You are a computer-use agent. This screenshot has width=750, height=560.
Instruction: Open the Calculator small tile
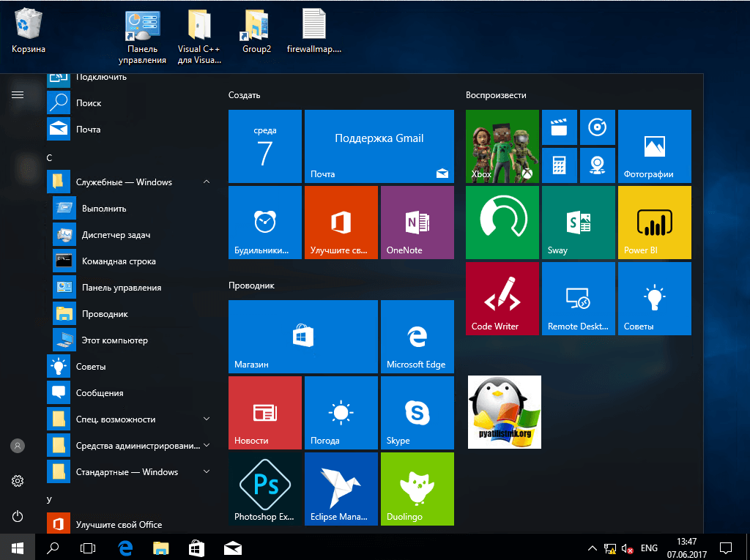[x=559, y=165]
